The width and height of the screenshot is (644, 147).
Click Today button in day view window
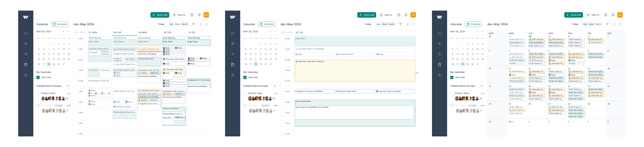click(368, 24)
